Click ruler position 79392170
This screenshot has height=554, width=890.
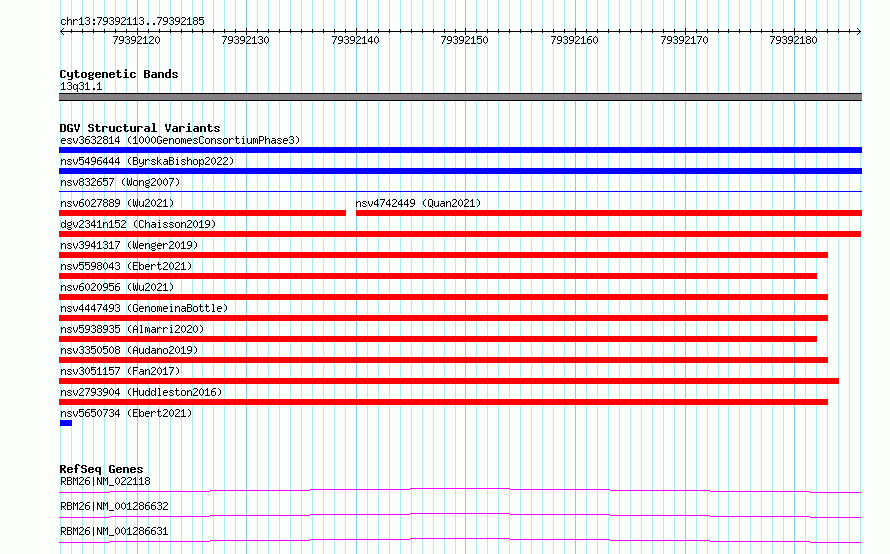point(685,40)
